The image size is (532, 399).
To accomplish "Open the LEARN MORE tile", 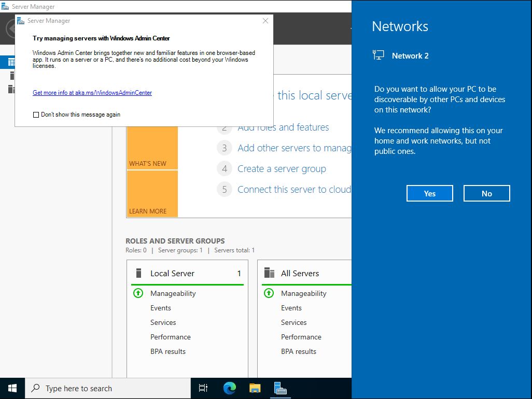I will (x=152, y=194).
